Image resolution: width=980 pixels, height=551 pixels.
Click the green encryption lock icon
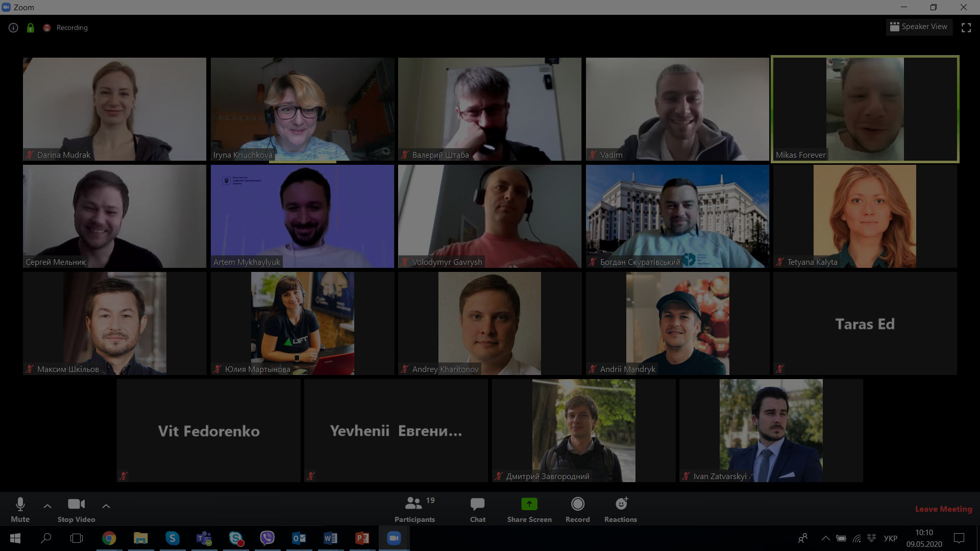coord(31,28)
